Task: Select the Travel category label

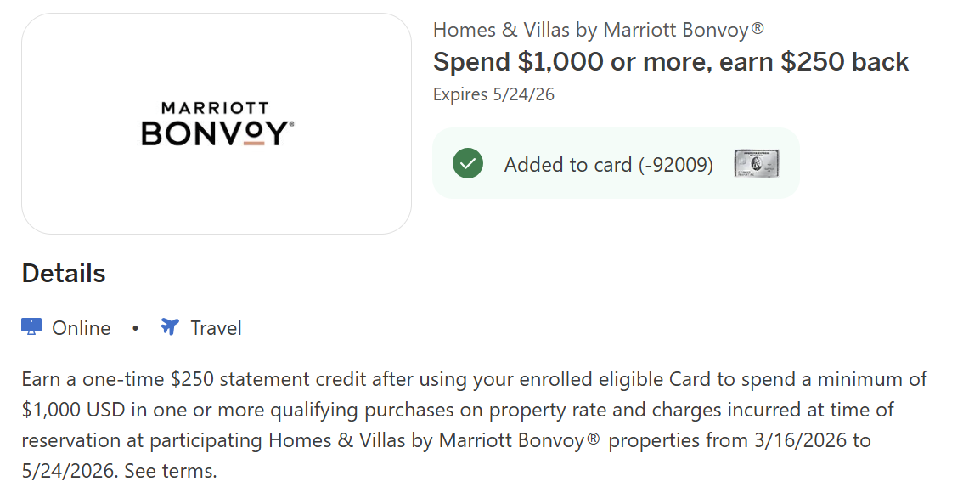Action: pos(216,328)
